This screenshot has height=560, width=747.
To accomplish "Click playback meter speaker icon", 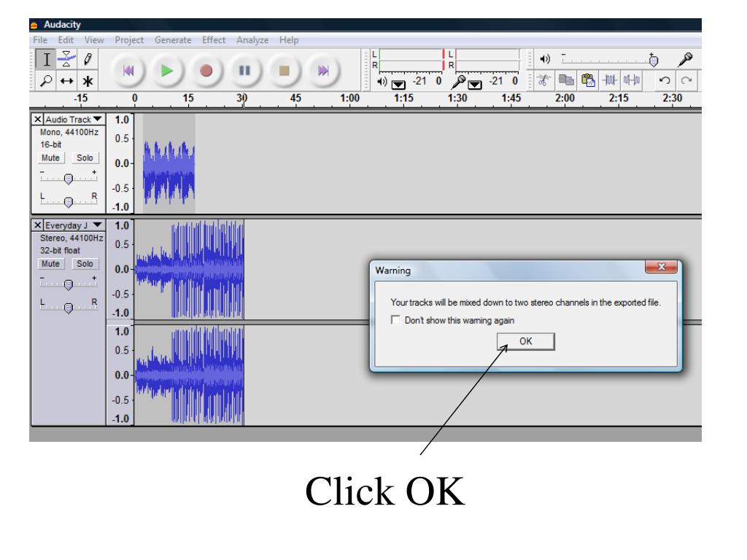I will coord(382,82).
